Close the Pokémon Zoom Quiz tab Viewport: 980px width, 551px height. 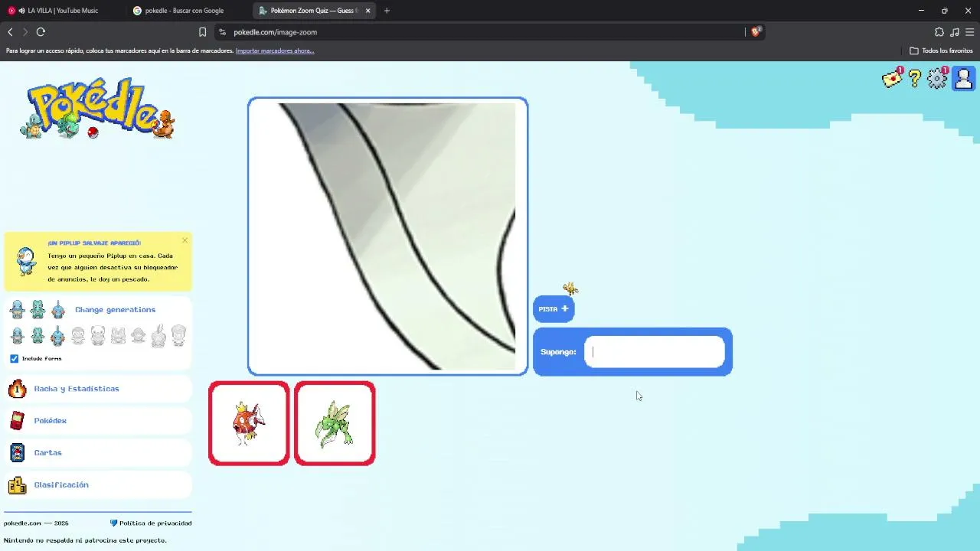(x=368, y=11)
